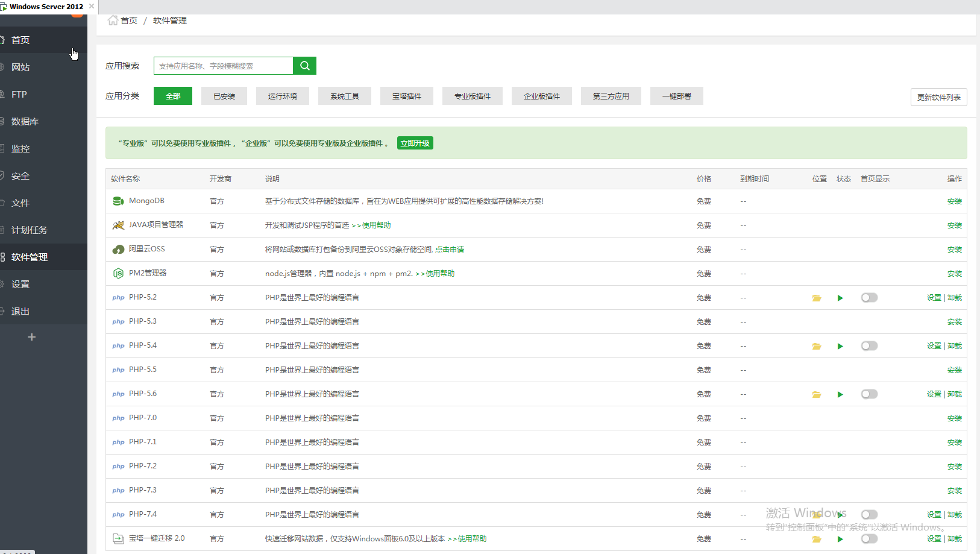Image resolution: width=980 pixels, height=554 pixels.
Task: Toggle homepage display for PHP-5.6
Action: (869, 394)
